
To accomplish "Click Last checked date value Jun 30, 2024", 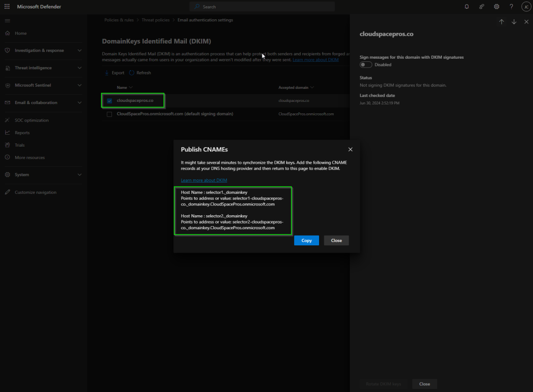I will click(x=379, y=103).
